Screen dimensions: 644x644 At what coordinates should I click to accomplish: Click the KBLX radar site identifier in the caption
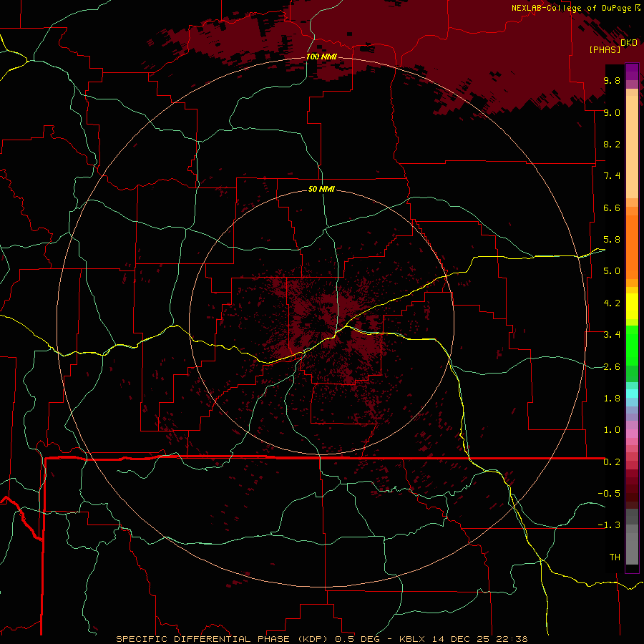pyautogui.click(x=413, y=639)
